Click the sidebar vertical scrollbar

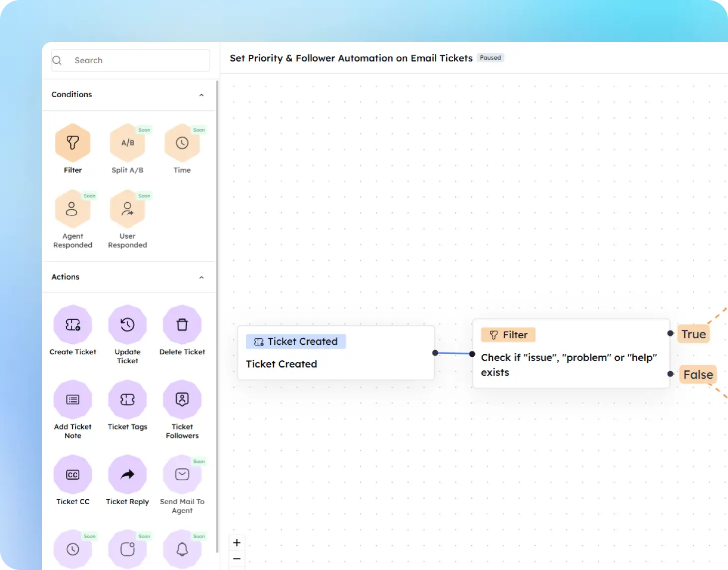pos(217,316)
